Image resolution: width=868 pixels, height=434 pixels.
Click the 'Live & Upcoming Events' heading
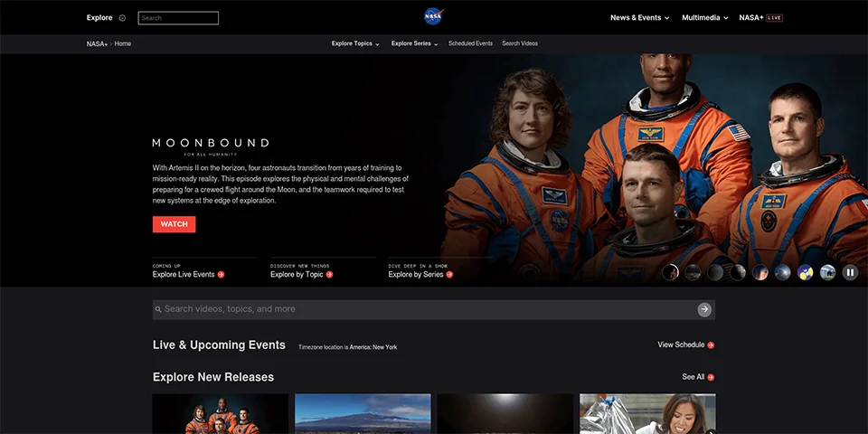coord(219,344)
